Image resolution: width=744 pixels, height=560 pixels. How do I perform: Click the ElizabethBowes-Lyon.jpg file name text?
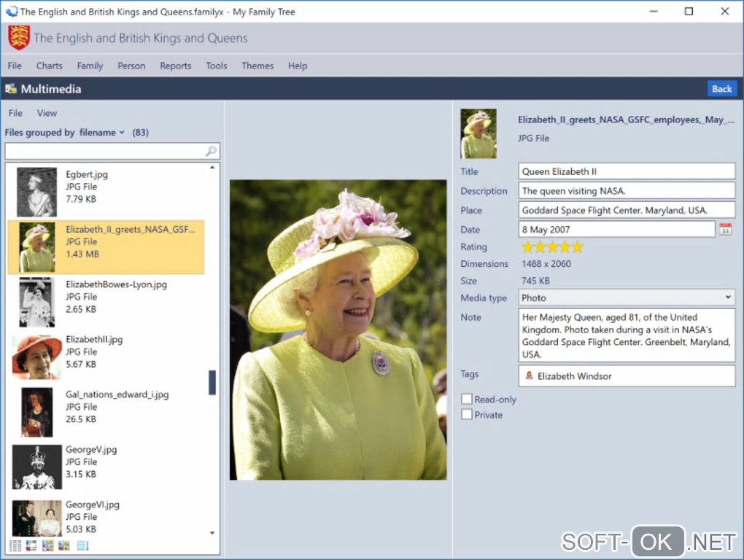tap(116, 284)
